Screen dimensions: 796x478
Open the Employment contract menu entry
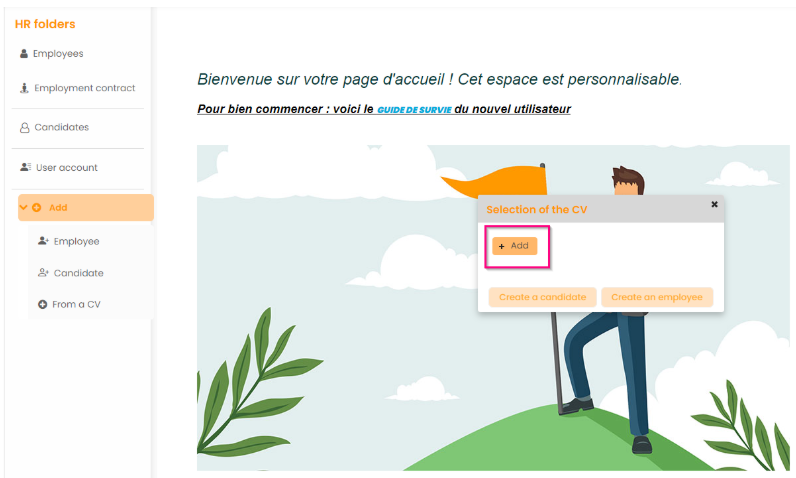tap(78, 88)
